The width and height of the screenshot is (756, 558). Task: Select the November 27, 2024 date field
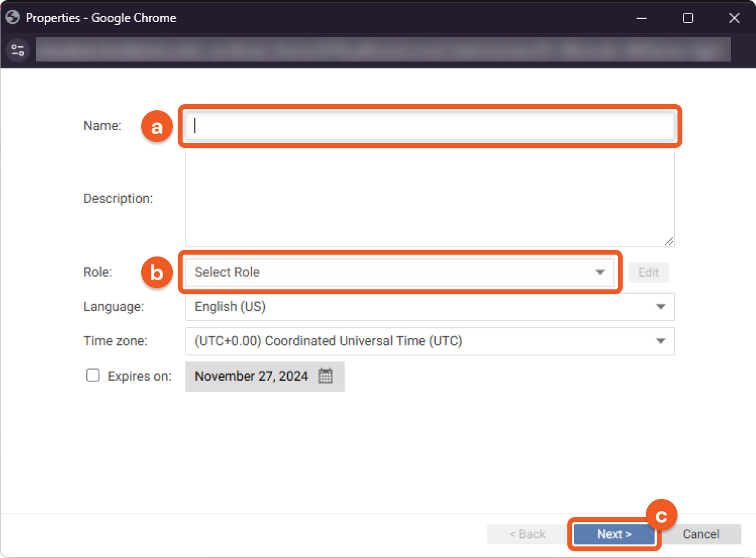click(251, 376)
